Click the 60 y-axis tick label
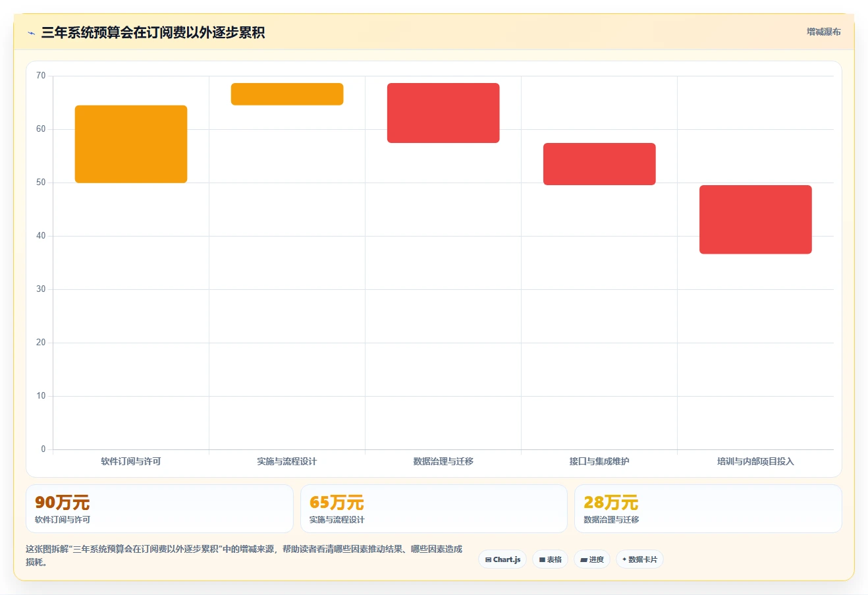 click(x=41, y=129)
